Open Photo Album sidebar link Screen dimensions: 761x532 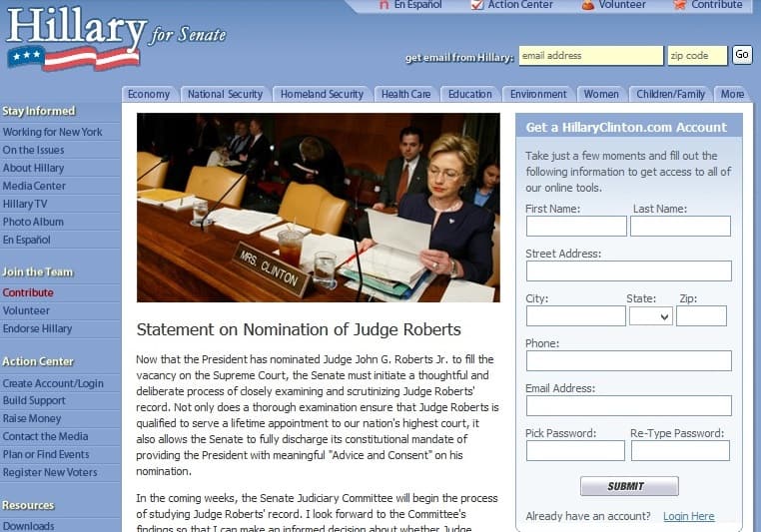(x=33, y=222)
